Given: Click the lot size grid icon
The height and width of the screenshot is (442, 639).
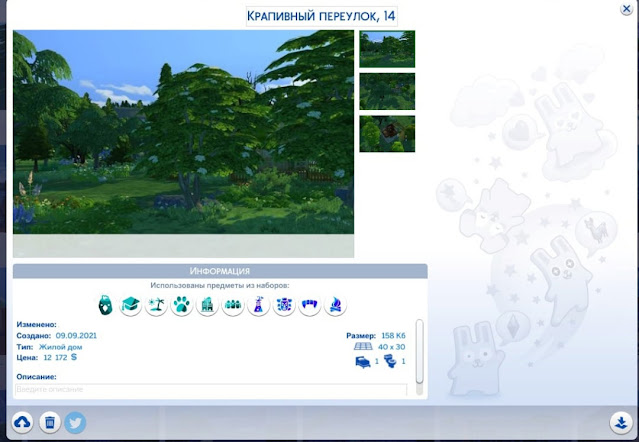Looking at the screenshot, I should coord(363,347).
